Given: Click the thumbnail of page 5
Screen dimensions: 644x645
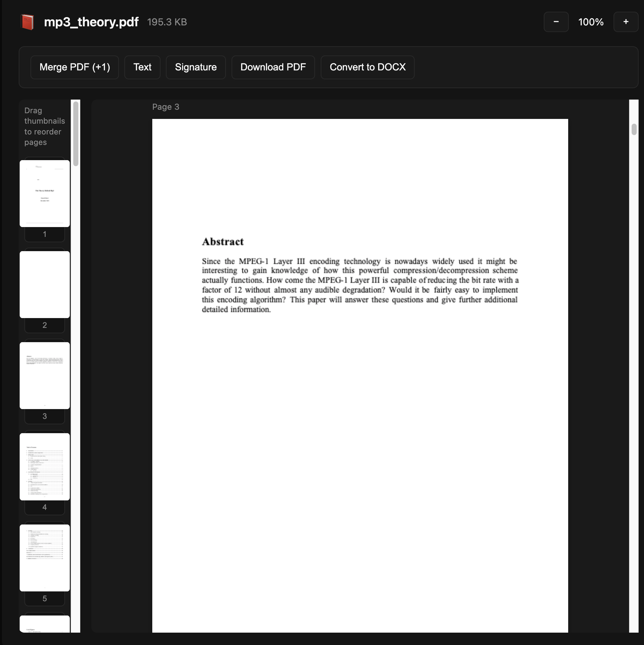Looking at the screenshot, I should (x=44, y=557).
